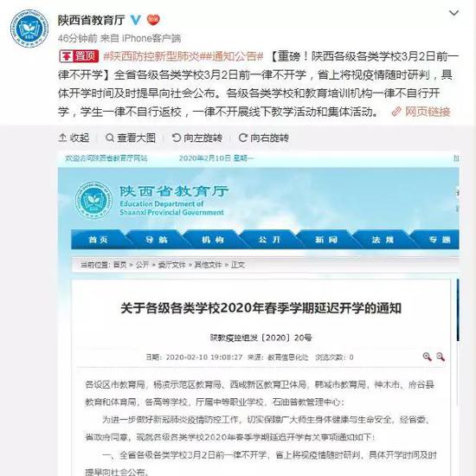476x476 pixels.
Task: Click the blue V verification badge
Action: pyautogui.click(x=136, y=20)
